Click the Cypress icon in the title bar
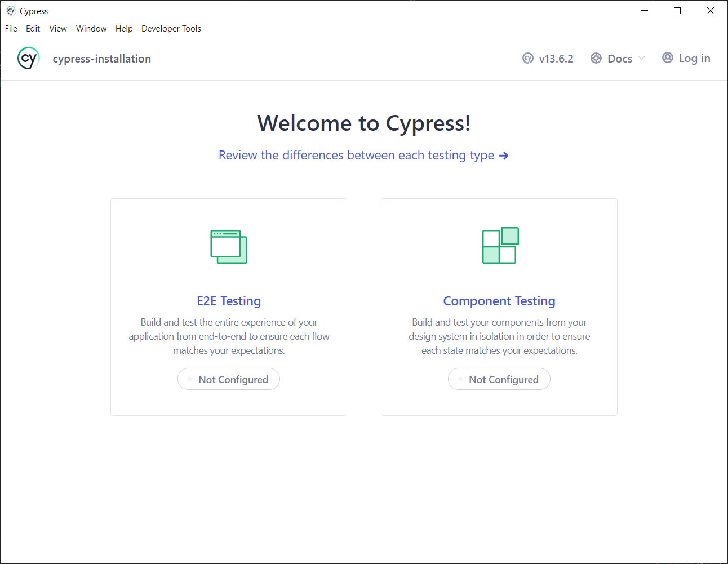 point(11,11)
